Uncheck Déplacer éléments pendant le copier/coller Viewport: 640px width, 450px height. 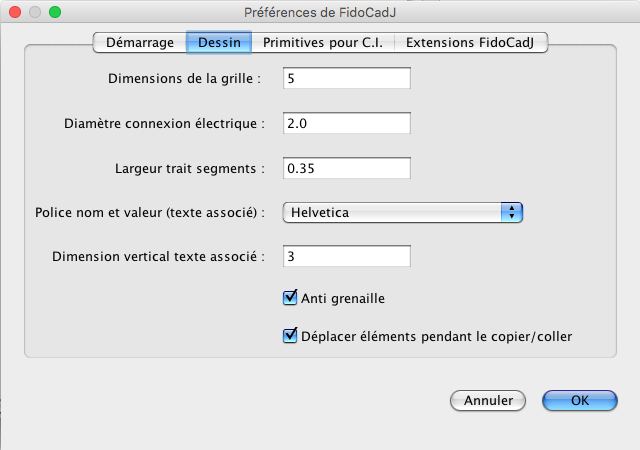pyautogui.click(x=291, y=336)
